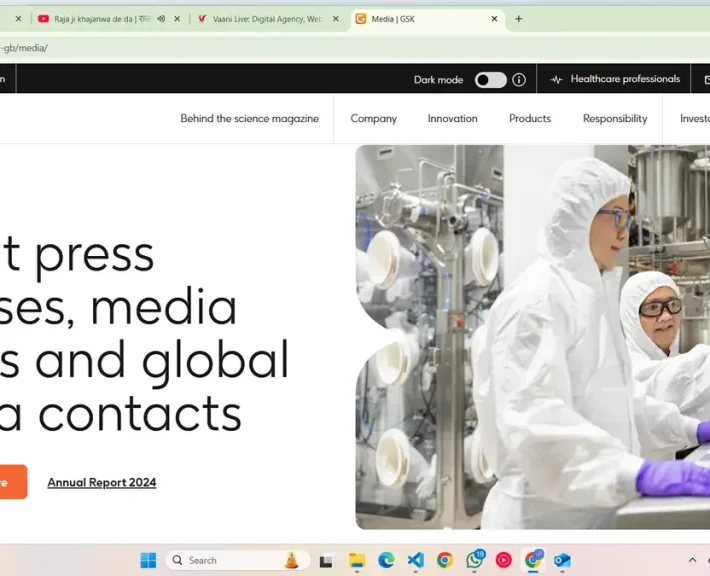Image resolution: width=710 pixels, height=576 pixels.
Task: Click the YouTube tab favicon
Action: 43,19
